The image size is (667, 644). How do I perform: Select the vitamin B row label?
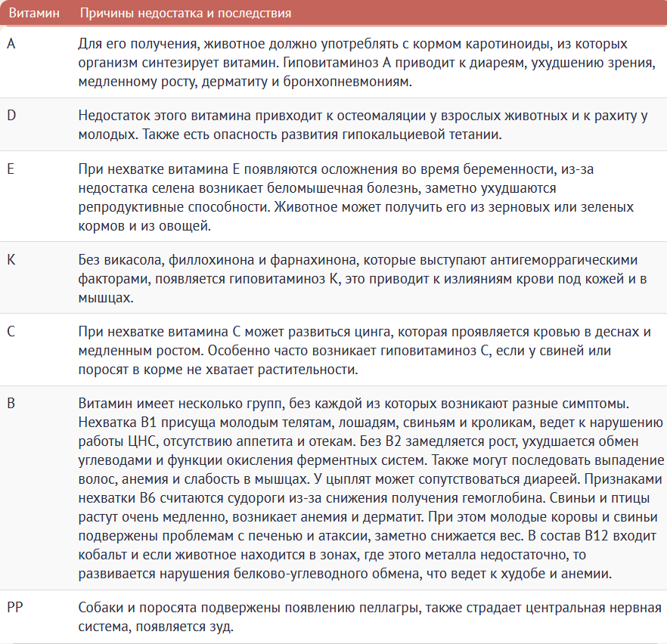(x=11, y=404)
